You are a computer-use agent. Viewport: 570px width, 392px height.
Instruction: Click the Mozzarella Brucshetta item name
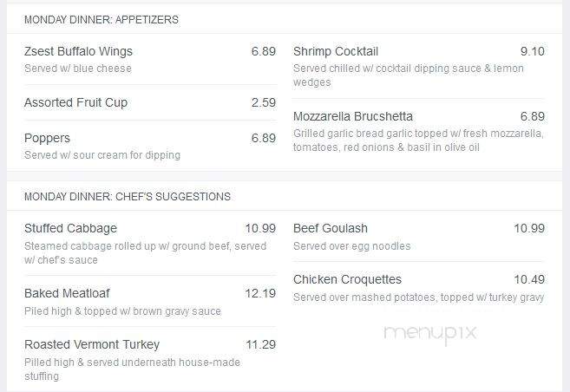(x=352, y=116)
